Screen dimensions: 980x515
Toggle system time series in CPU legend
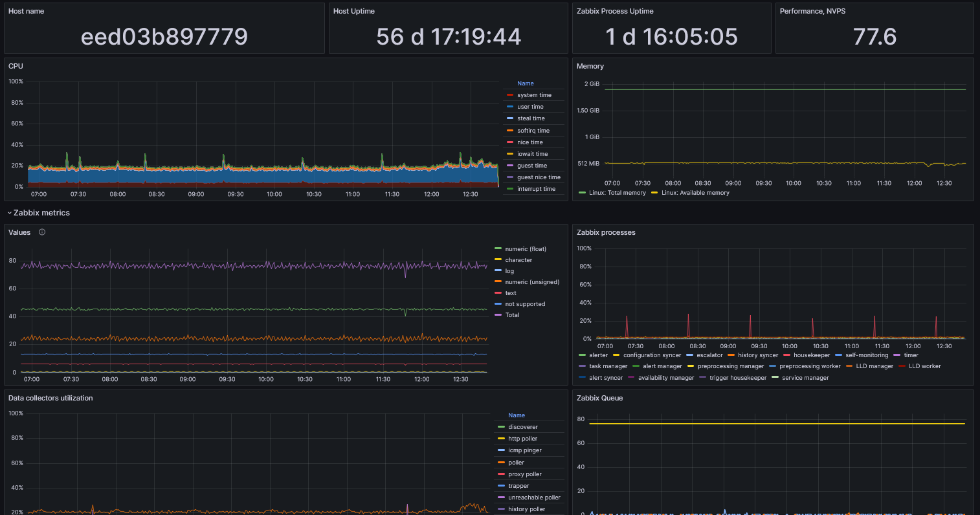(x=534, y=95)
